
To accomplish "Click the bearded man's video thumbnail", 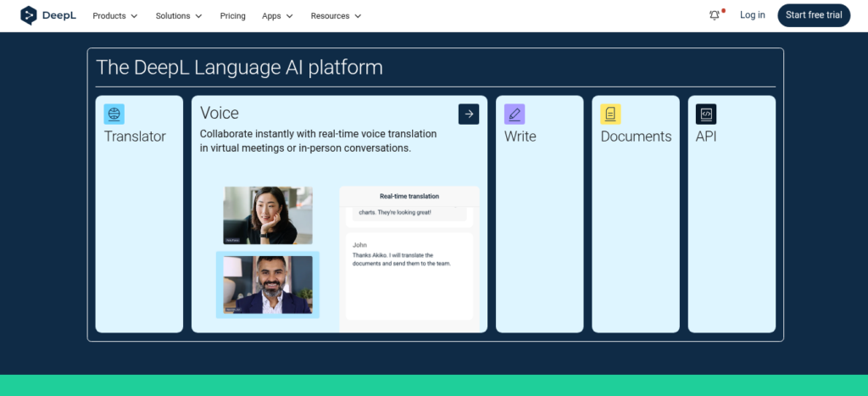I will pos(268,285).
